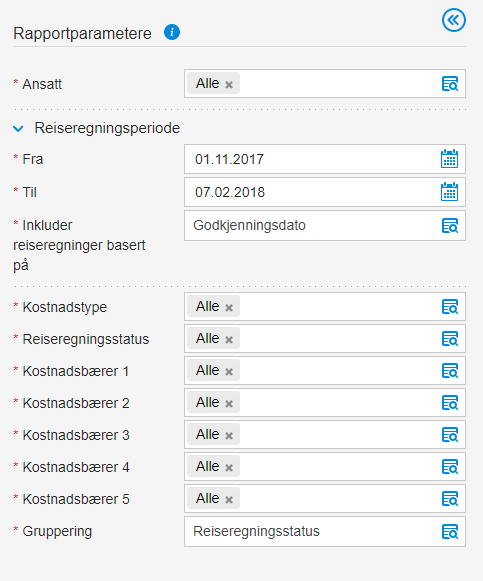Viewport: 483px width, 581px height.
Task: Open lookup icon for Reiseregningsstatus field
Action: click(450, 339)
